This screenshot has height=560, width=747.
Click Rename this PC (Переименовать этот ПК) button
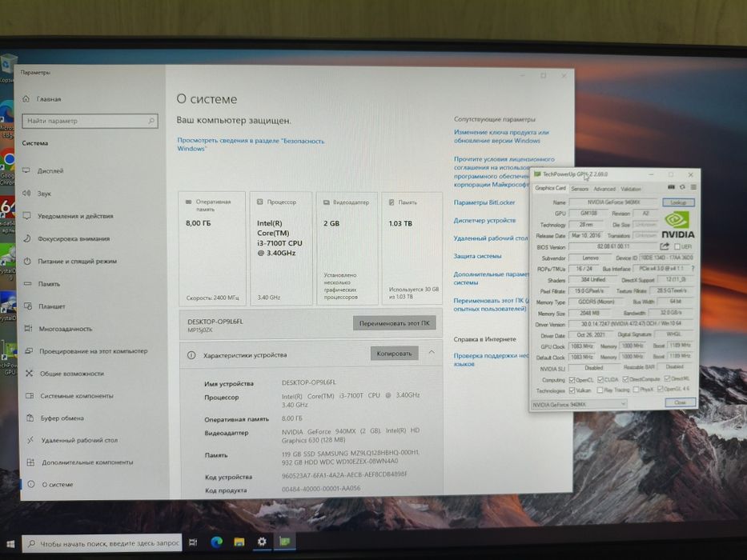(x=395, y=323)
